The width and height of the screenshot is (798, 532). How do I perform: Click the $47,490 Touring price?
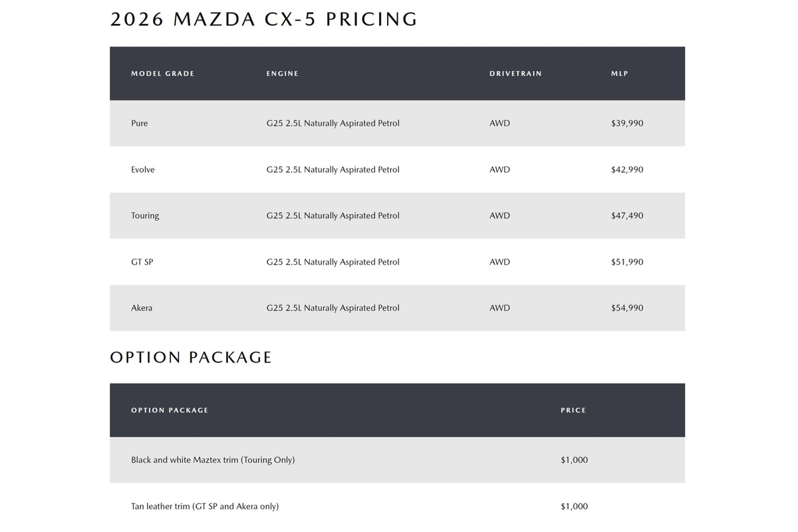tap(627, 216)
